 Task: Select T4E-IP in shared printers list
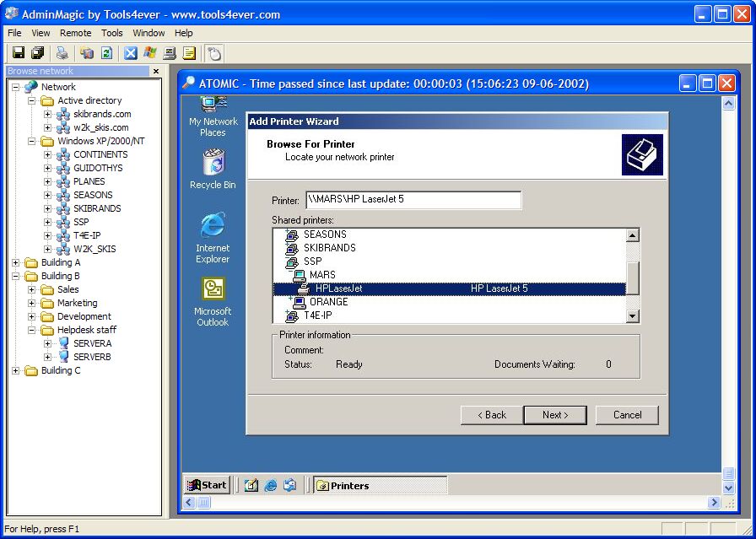(x=318, y=315)
